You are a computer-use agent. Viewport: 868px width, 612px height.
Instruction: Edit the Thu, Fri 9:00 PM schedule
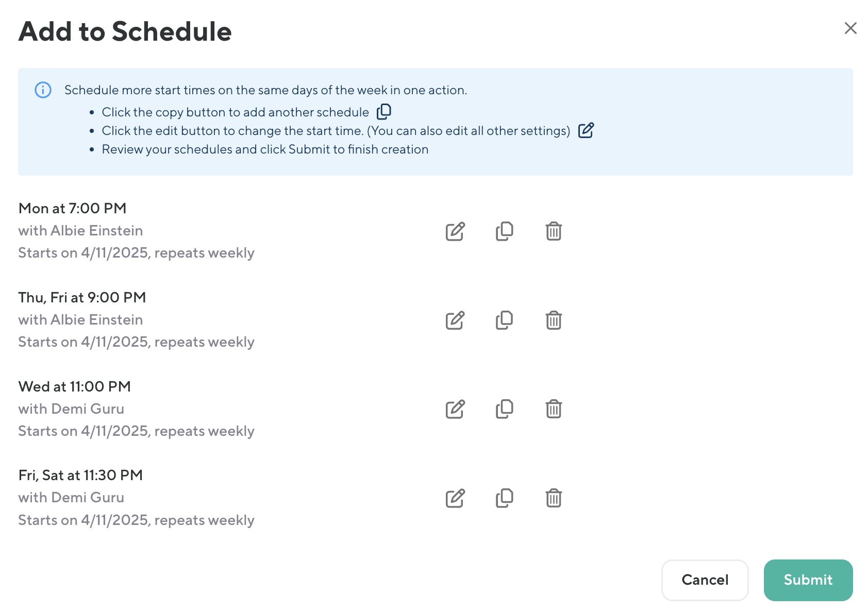[455, 320]
